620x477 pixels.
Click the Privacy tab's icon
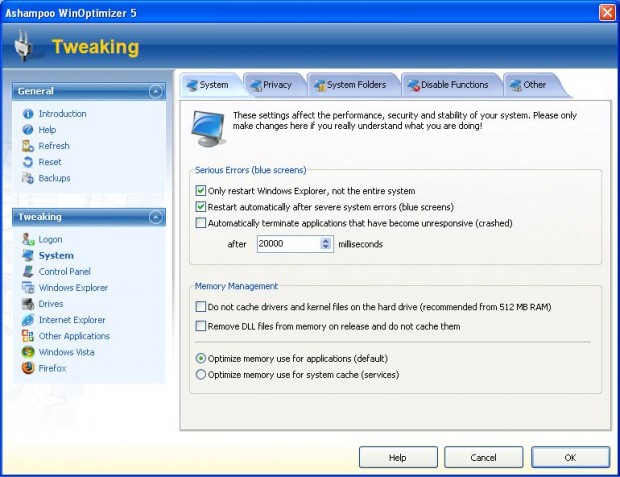coord(255,85)
